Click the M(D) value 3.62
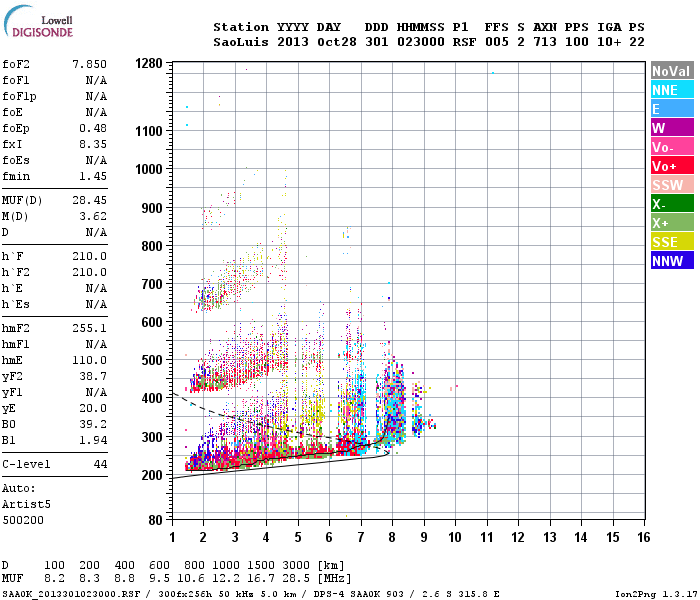700x600 pixels. 93,217
